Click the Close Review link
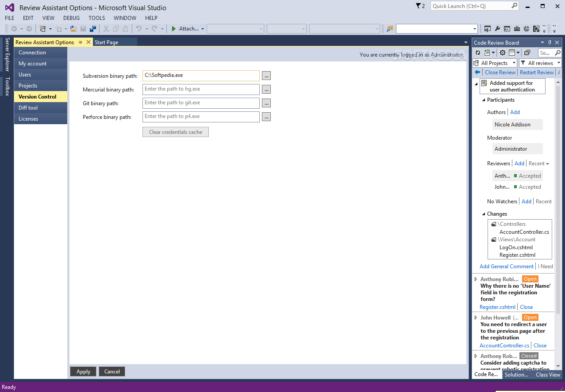Viewport: 565px width, 392px height. click(x=500, y=72)
